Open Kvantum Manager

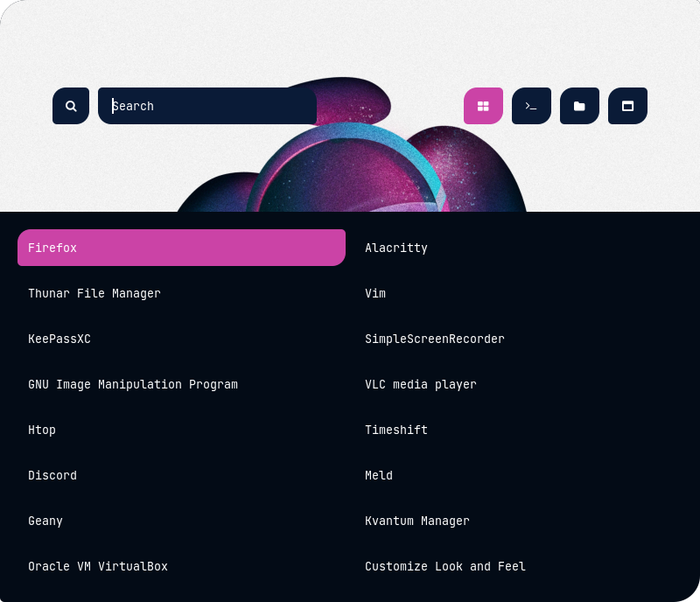click(x=417, y=521)
